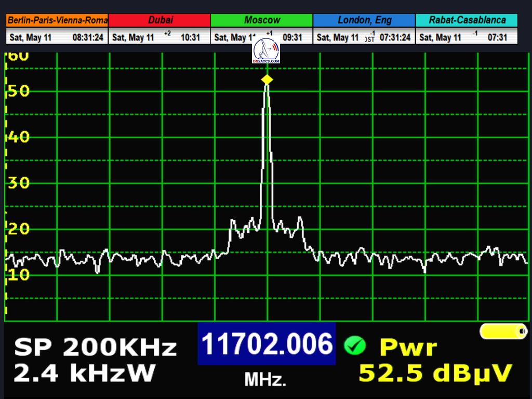Viewport: 532px width, 399px height.
Task: Click the DXSATCS.COM satellite dish logo
Action: coord(266,51)
